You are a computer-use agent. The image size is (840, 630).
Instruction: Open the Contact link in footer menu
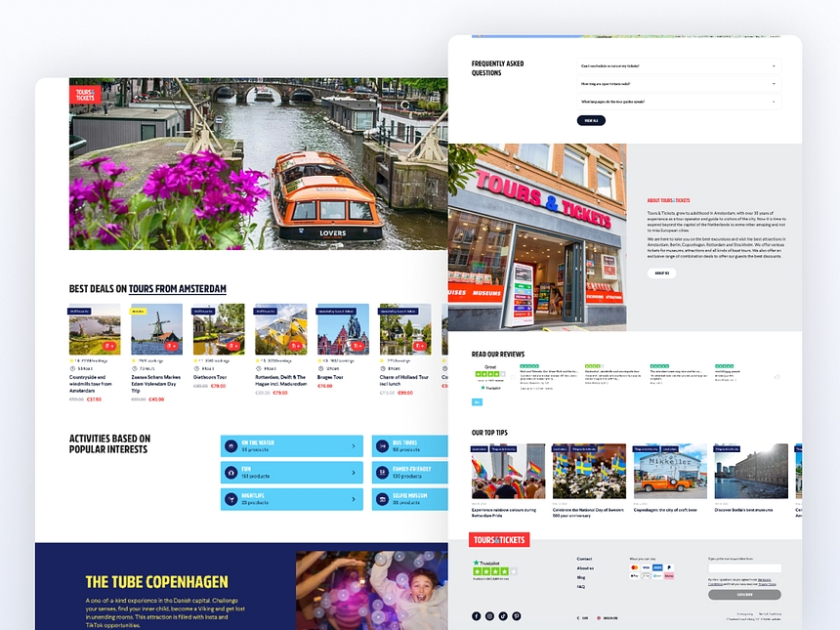584,559
